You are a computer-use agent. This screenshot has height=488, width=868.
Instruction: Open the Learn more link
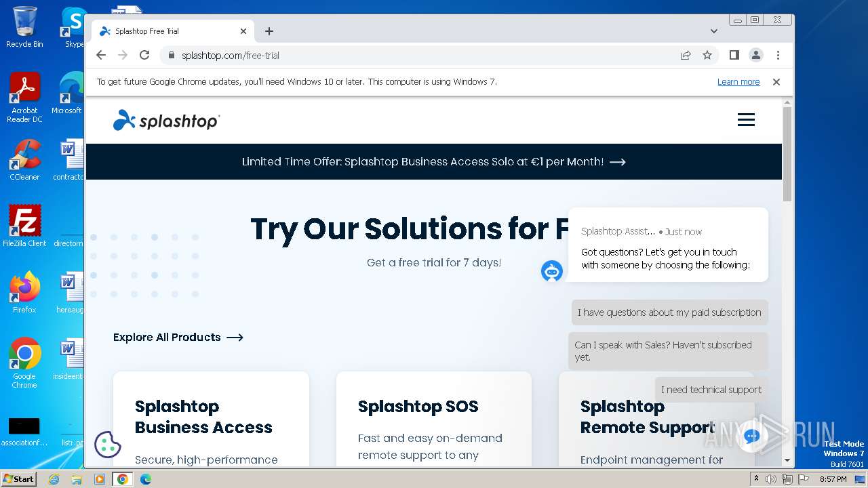(x=738, y=81)
